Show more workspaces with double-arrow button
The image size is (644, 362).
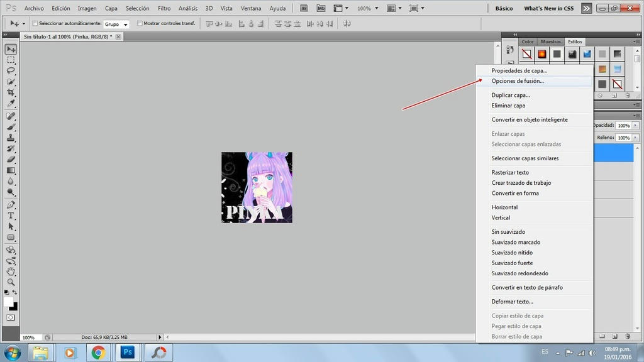pos(587,8)
